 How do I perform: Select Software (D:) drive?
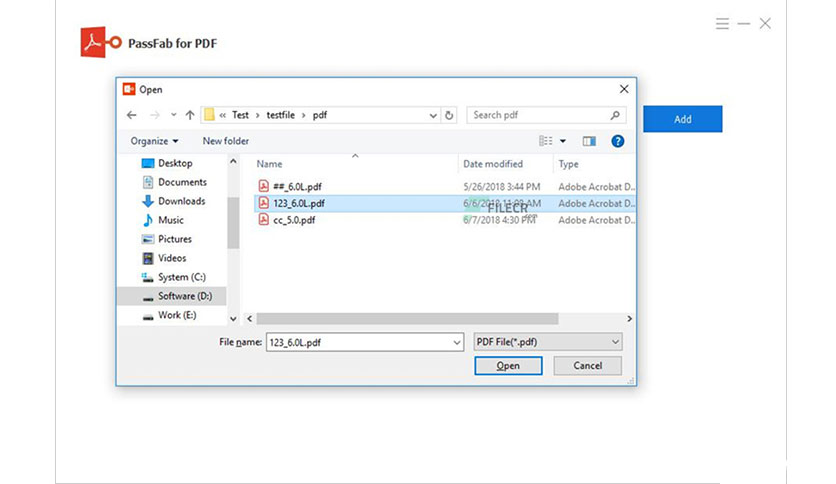pyautogui.click(x=172, y=296)
